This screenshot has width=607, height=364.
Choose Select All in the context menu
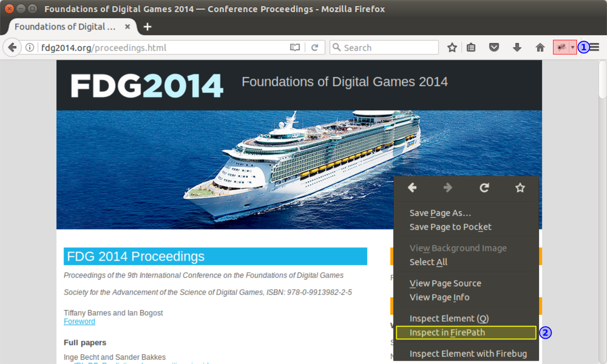click(x=466, y=262)
